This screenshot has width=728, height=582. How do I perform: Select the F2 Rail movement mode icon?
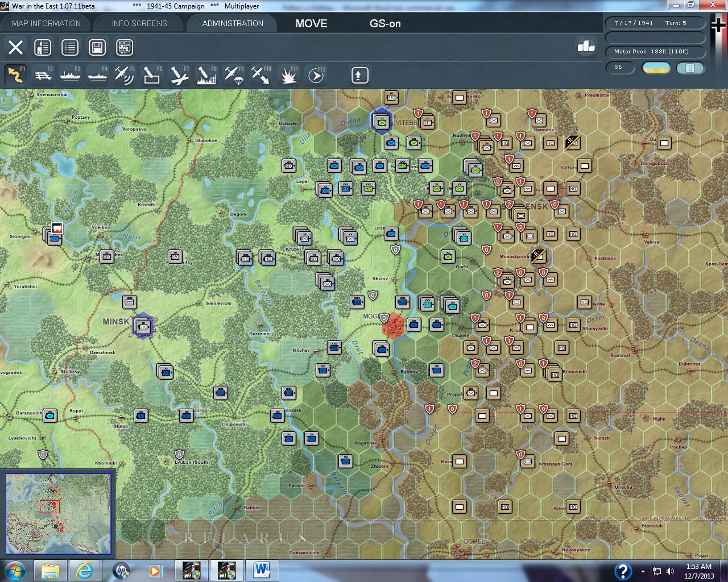(43, 75)
